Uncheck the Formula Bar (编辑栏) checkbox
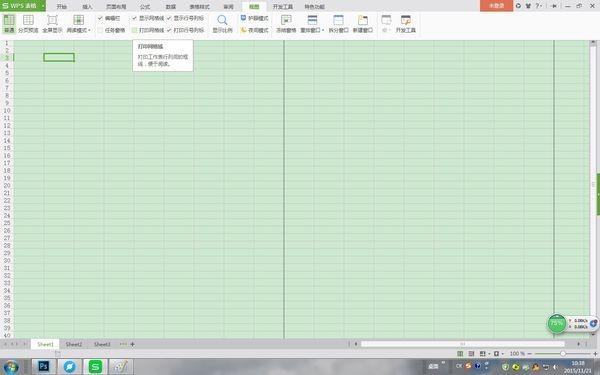 point(100,18)
